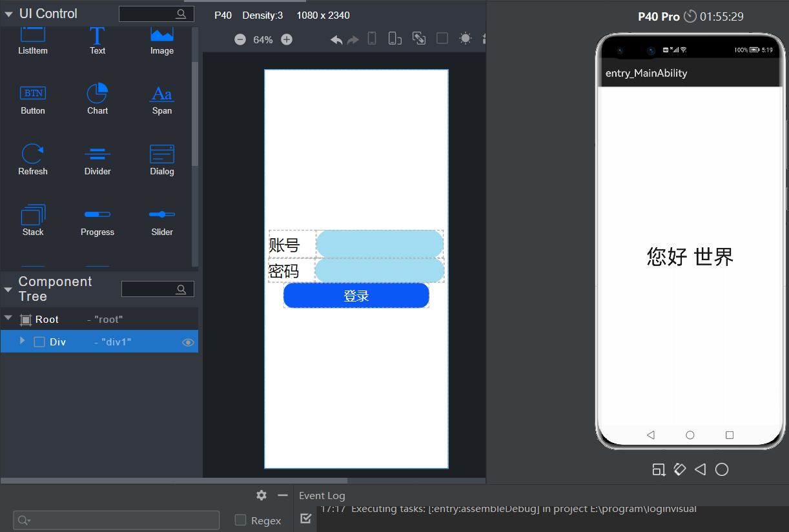Click the emulator resize window icon
This screenshot has height=532, width=789.
point(659,469)
